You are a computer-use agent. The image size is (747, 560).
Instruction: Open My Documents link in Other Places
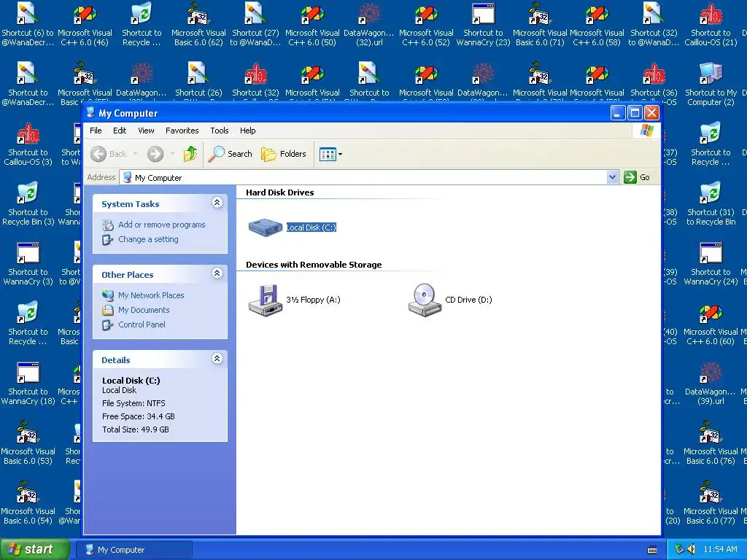click(144, 310)
